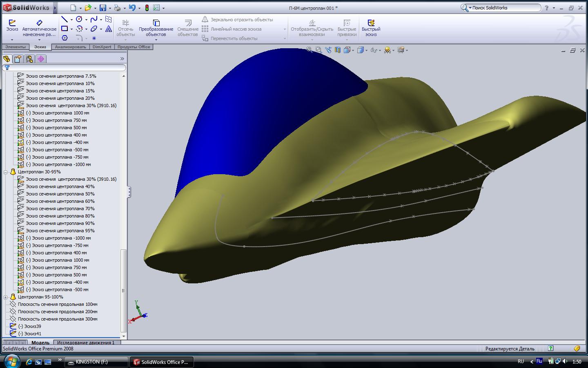
Task: Click the Zoom to Fit icon
Action: click(309, 50)
